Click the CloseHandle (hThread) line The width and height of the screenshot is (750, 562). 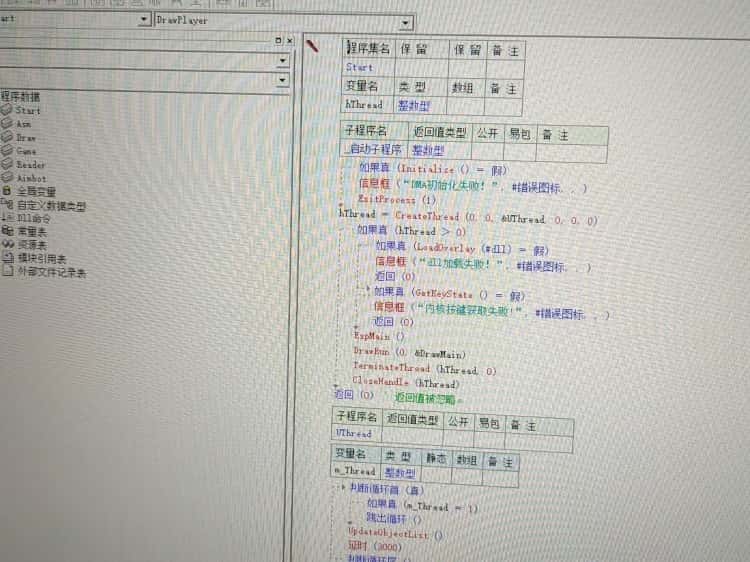[406, 383]
